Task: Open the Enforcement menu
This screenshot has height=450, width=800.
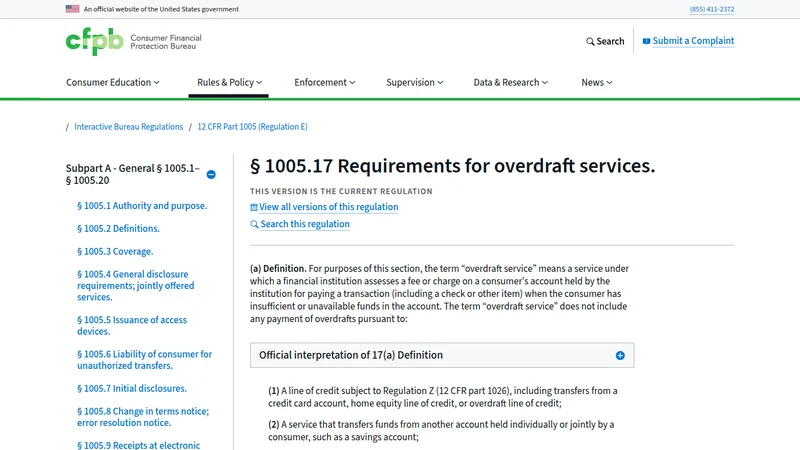Action: [324, 82]
